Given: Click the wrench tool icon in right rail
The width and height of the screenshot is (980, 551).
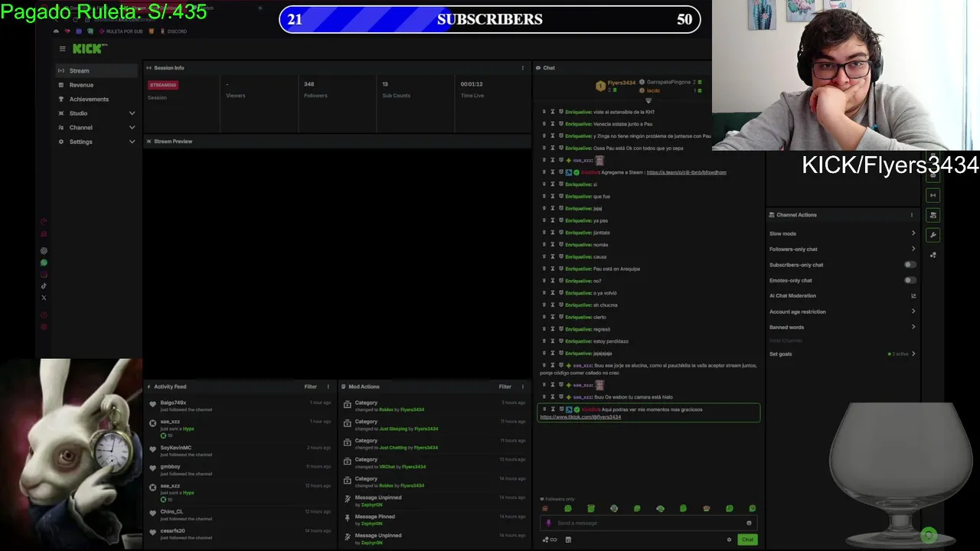Looking at the screenshot, I should (x=933, y=235).
